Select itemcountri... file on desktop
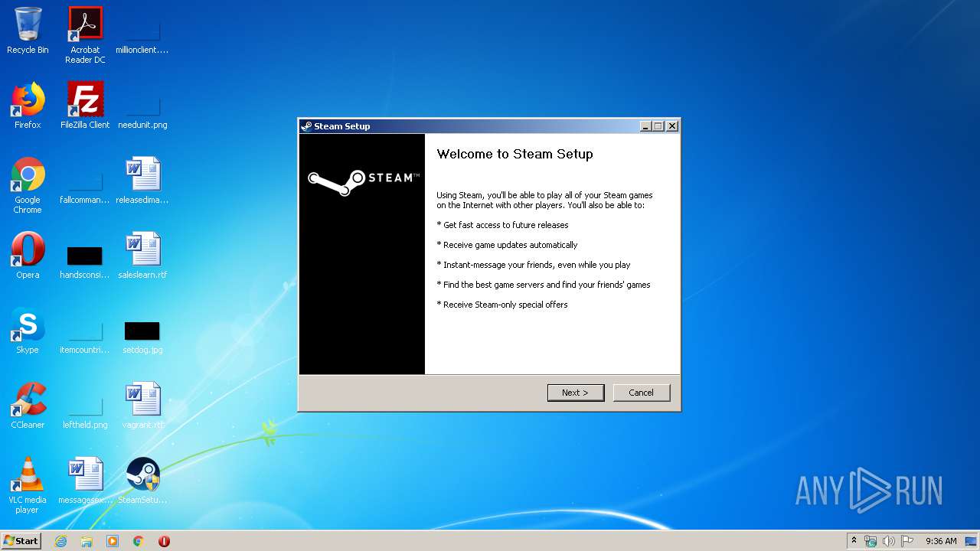This screenshot has height=551, width=980. point(85,337)
